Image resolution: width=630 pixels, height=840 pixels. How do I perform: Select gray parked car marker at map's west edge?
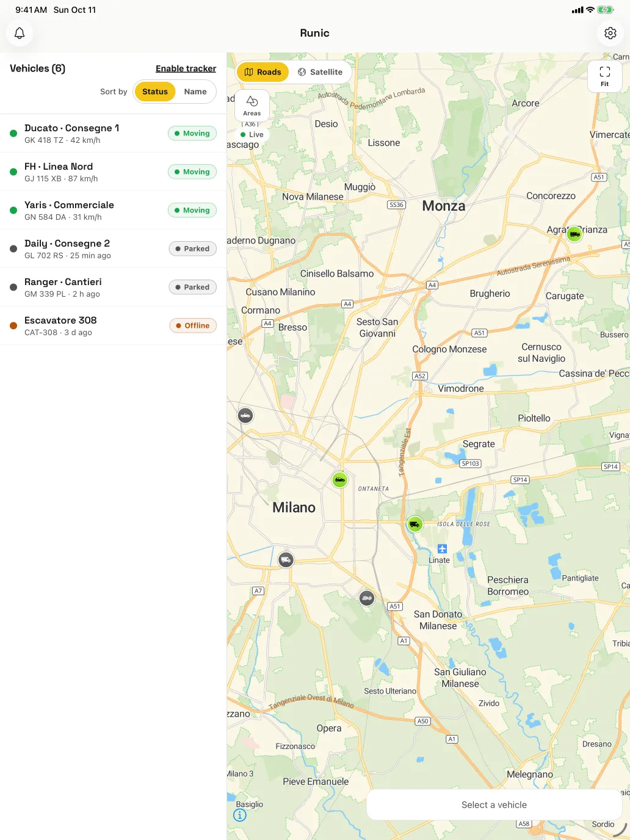(x=245, y=416)
